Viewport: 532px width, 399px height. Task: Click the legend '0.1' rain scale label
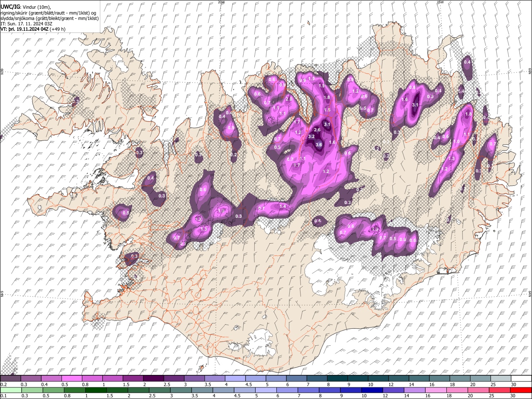tap(3, 396)
